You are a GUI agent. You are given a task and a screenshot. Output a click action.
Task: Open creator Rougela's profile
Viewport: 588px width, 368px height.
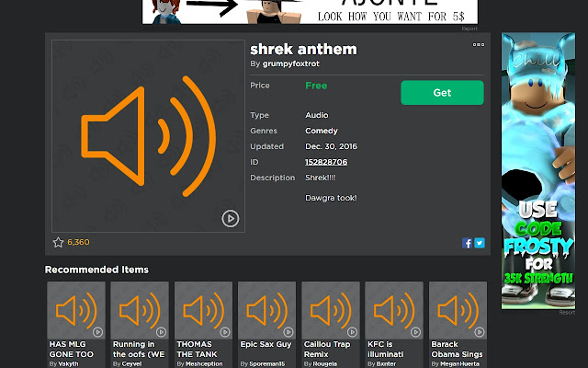point(324,364)
